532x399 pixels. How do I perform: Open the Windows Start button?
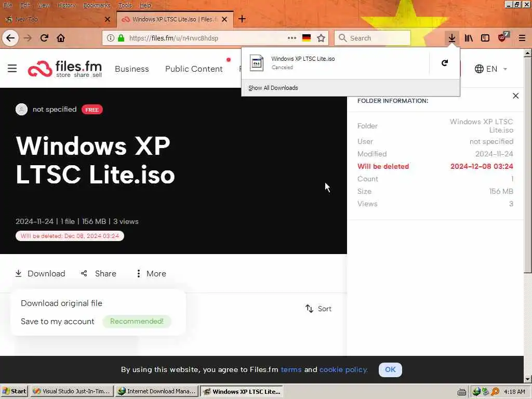click(14, 391)
